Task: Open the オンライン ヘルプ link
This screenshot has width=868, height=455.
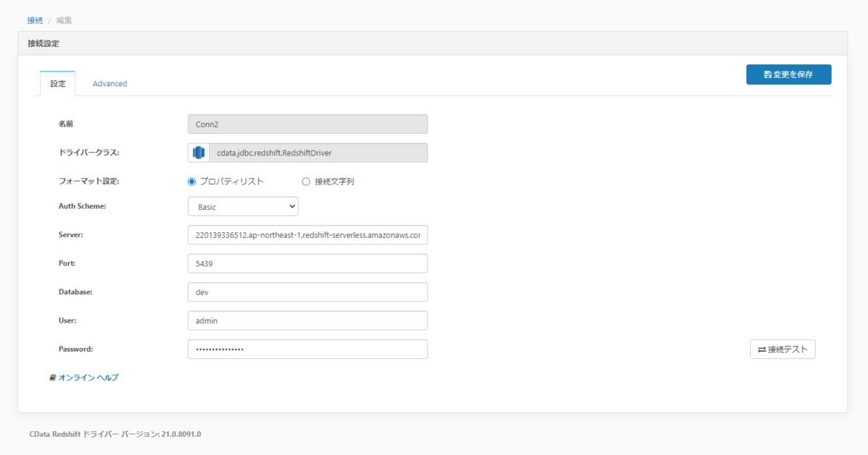Action: pos(88,378)
